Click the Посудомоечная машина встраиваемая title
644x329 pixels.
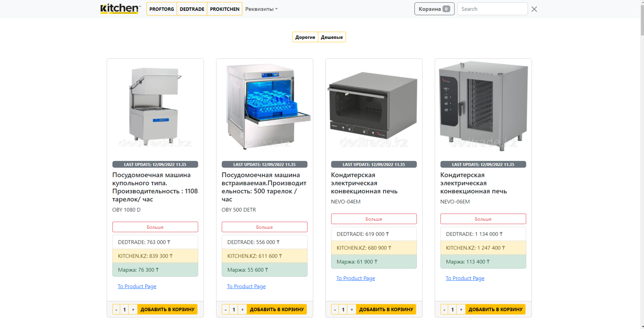click(x=265, y=187)
